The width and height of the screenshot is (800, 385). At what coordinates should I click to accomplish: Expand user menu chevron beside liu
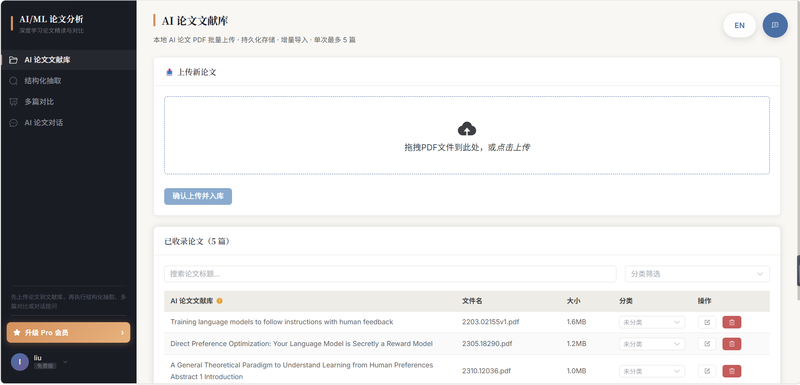65,362
